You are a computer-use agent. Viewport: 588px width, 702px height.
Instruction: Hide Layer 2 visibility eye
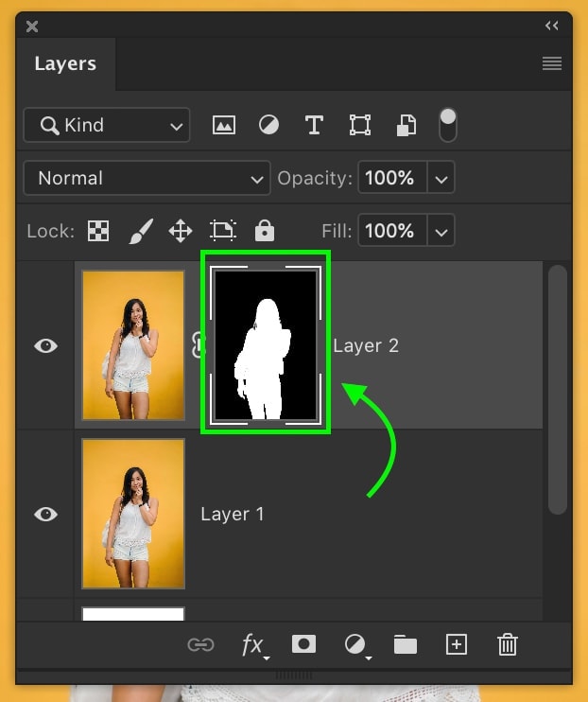[x=45, y=345]
